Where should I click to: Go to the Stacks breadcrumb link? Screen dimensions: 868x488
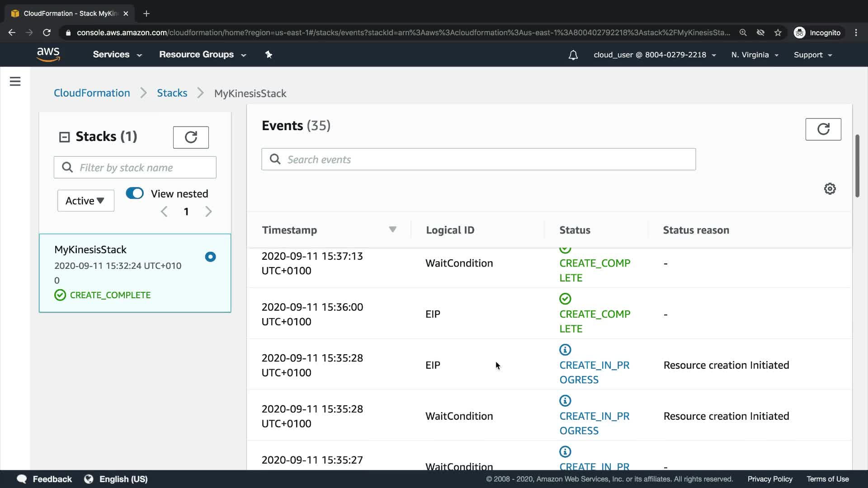(x=172, y=93)
